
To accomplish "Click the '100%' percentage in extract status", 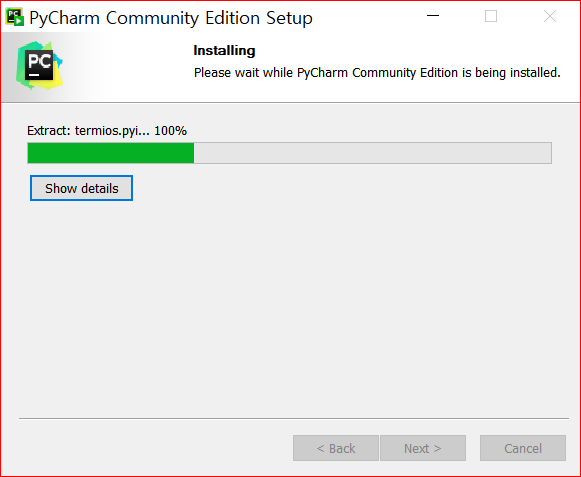I will (x=170, y=130).
